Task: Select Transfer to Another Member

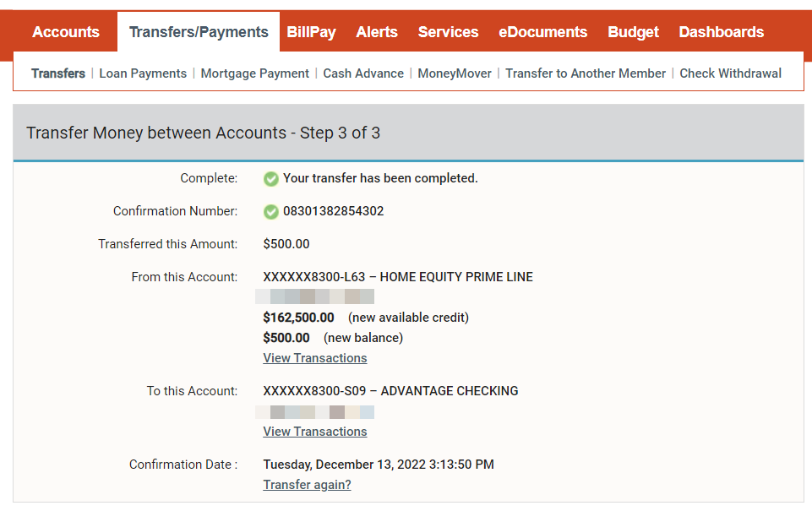Action: click(586, 73)
